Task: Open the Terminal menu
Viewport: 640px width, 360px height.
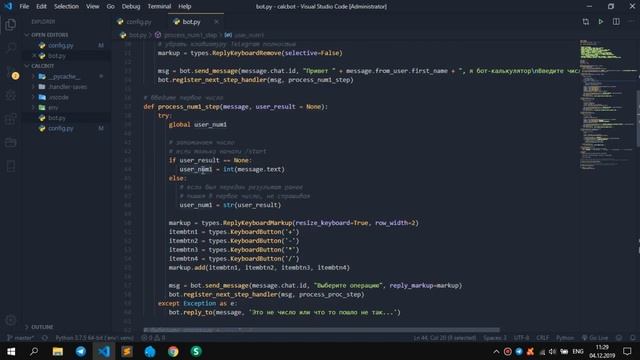Action: (159, 7)
